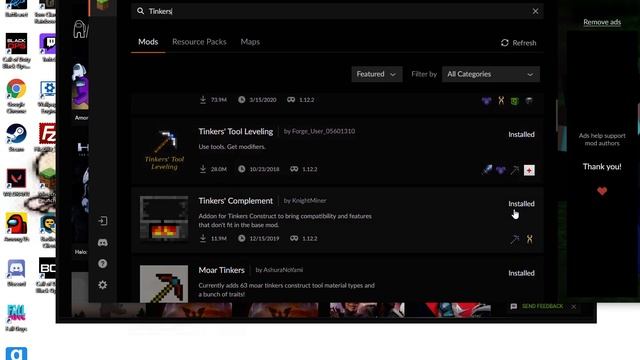The height and width of the screenshot is (360, 640).
Task: Click Send Feedback link
Action: pyautogui.click(x=542, y=306)
